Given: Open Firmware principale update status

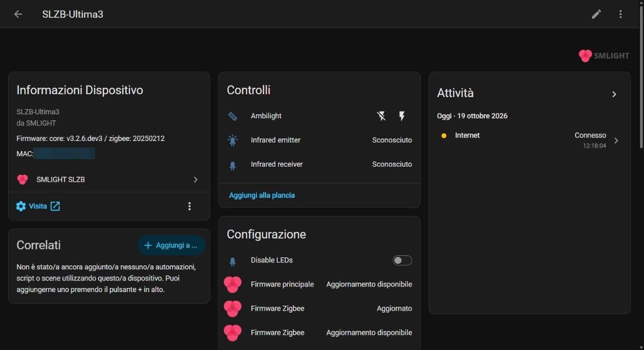Looking at the screenshot, I should coord(369,285).
